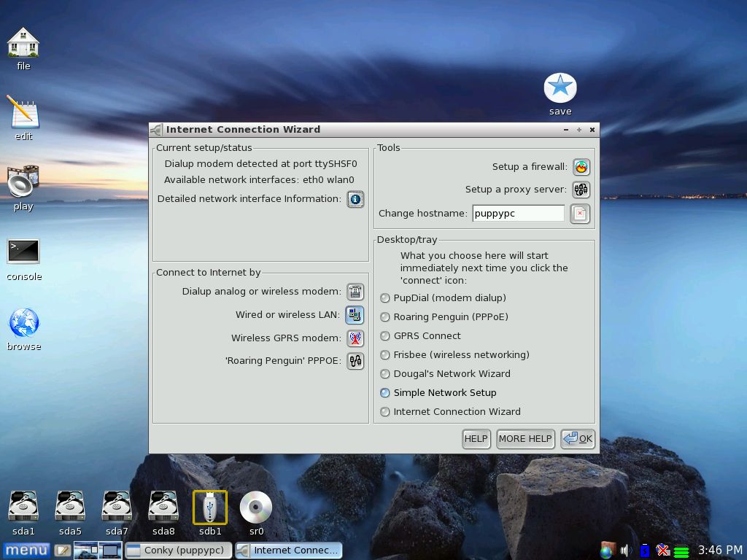
Task: Click the HELP button
Action: pos(476,439)
